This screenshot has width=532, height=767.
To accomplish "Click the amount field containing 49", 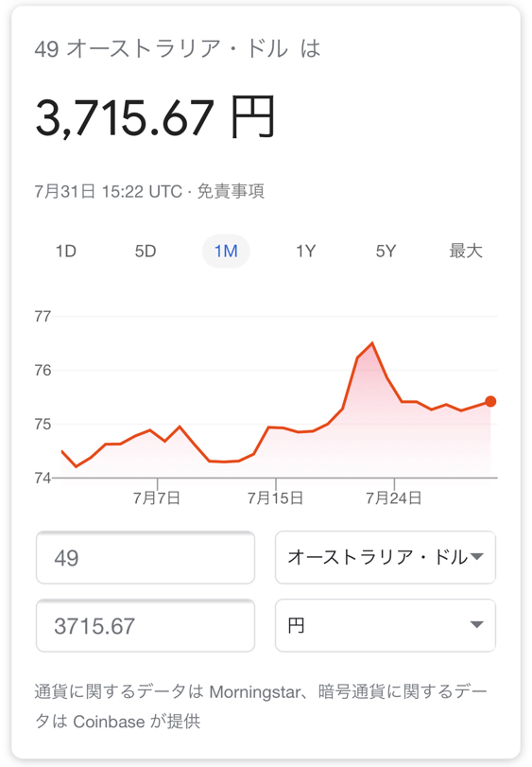I will [146, 557].
